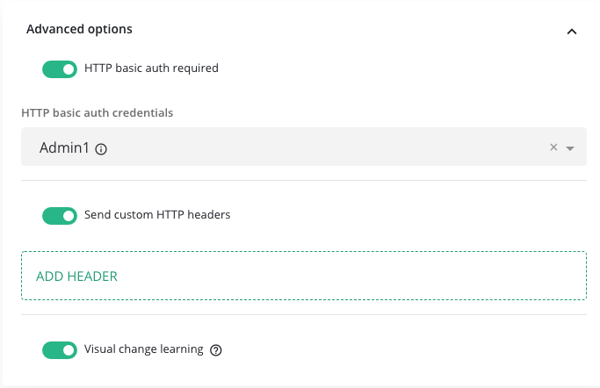Open help icon next to Visual change learning
Screen dimensions: 600x388
pyautogui.click(x=216, y=350)
